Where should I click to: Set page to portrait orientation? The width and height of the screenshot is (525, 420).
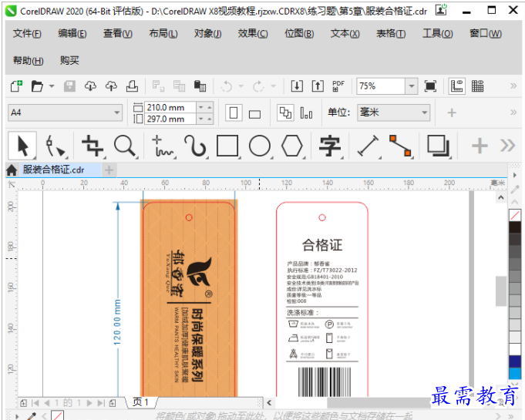click(x=234, y=113)
